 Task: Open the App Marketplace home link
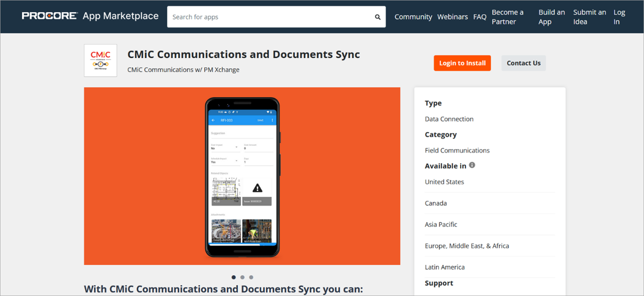point(121,16)
